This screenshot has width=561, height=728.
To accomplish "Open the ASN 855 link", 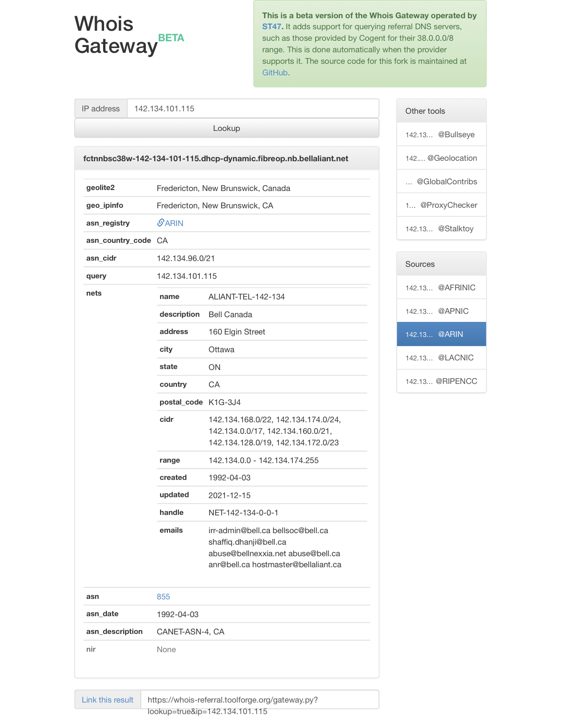I will click(x=164, y=597).
